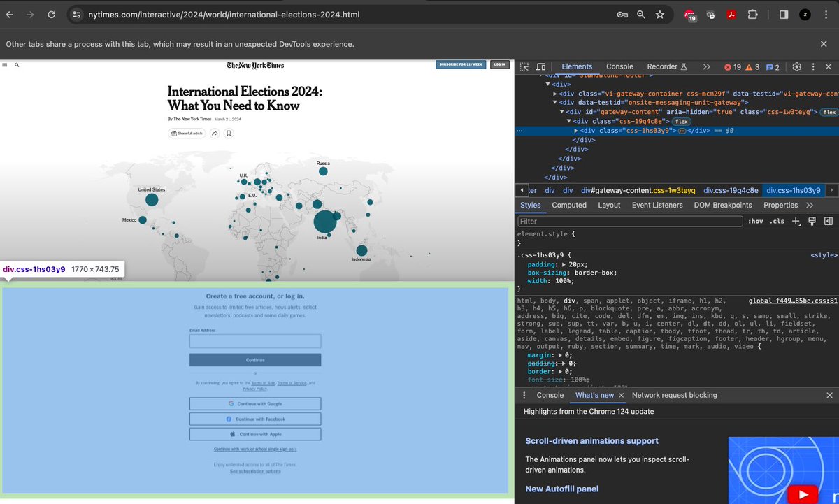Image resolution: width=839 pixels, height=504 pixels.
Task: Click the flex badge on css-19q4c8e
Action: click(682, 122)
